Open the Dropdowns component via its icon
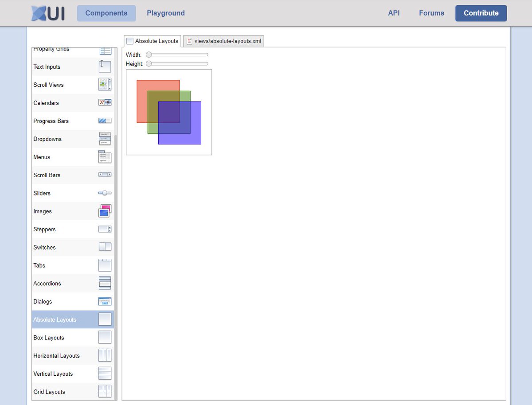Viewport: 532px width, 405px height. 105,138
